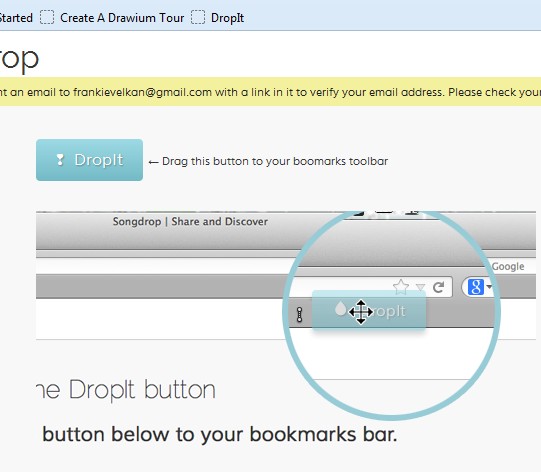The width and height of the screenshot is (541, 472).
Task: Click the 'button below to your bookmarks bar.' text
Action: (x=220, y=434)
